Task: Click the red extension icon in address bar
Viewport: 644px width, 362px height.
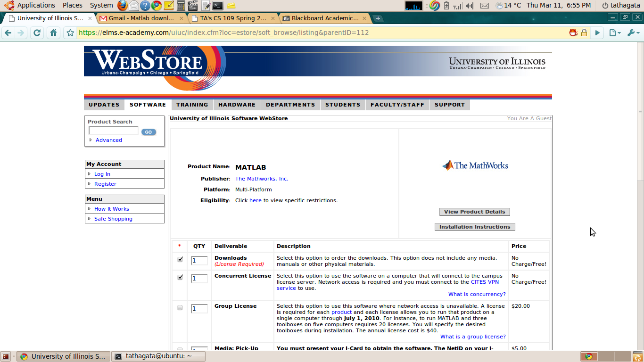Action: 573,33
